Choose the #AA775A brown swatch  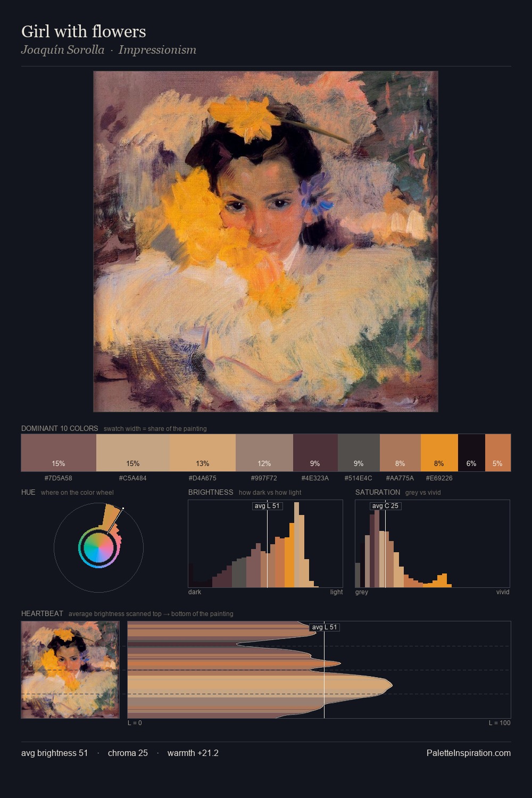pos(400,453)
